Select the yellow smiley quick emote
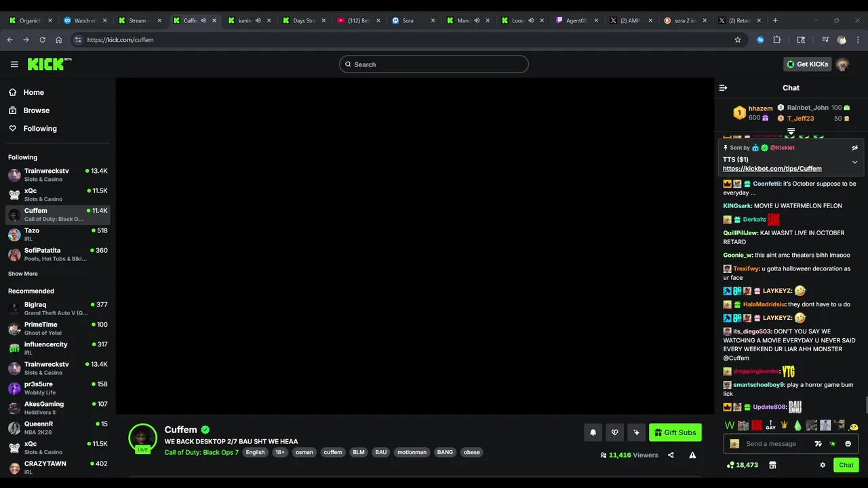 853,426
